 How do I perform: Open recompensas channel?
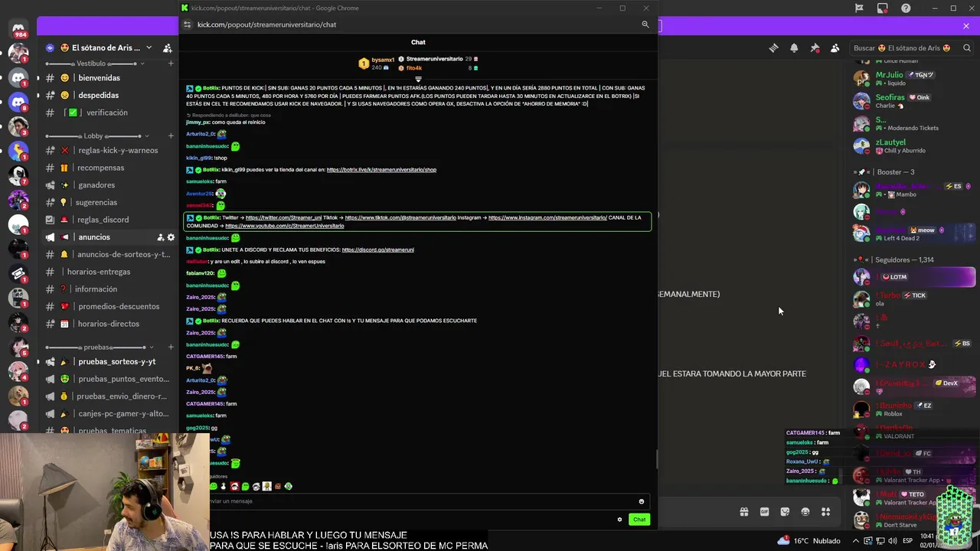pyautogui.click(x=107, y=168)
